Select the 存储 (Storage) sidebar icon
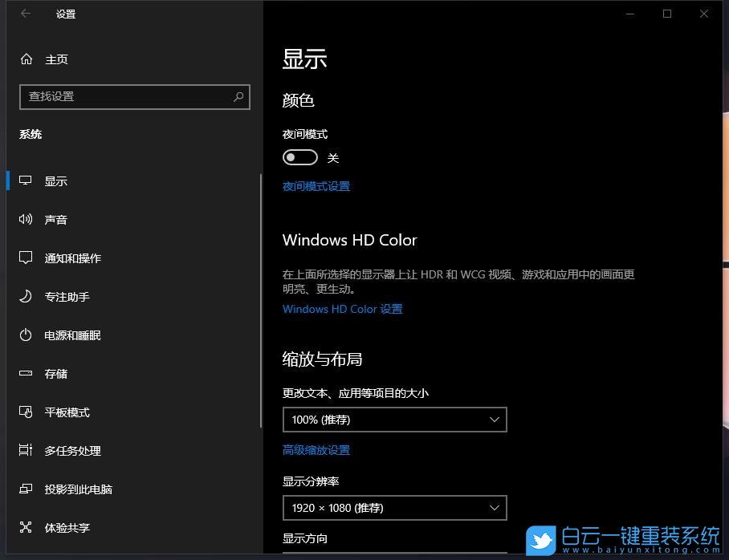This screenshot has height=560, width=729. pos(24,373)
